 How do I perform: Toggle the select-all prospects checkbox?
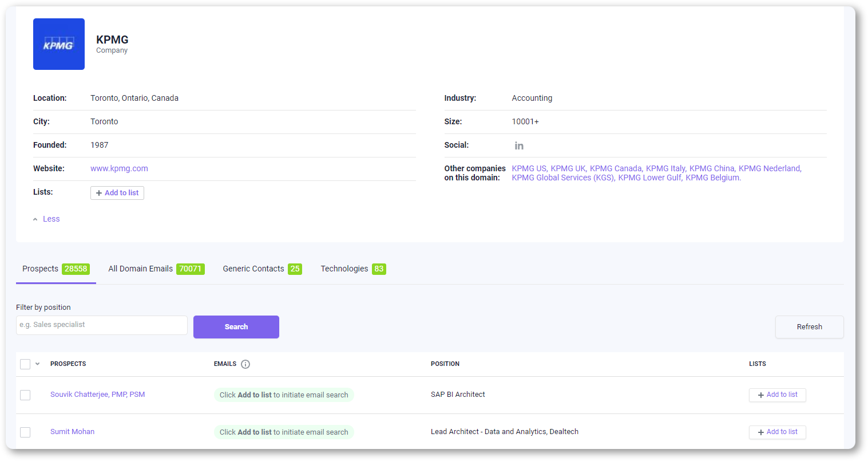(25, 364)
